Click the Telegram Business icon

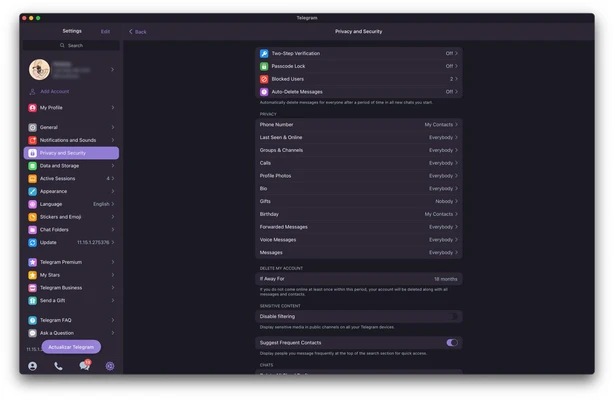click(33, 288)
